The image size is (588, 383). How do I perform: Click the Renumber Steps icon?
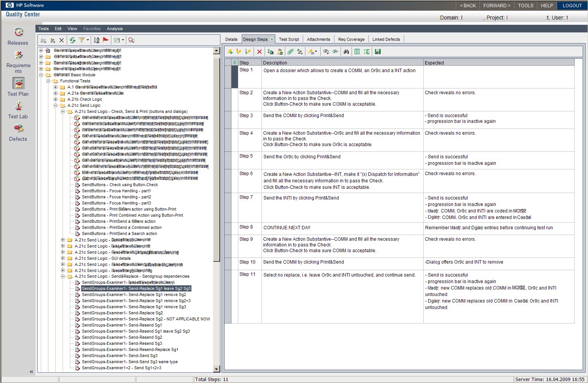pos(248,51)
